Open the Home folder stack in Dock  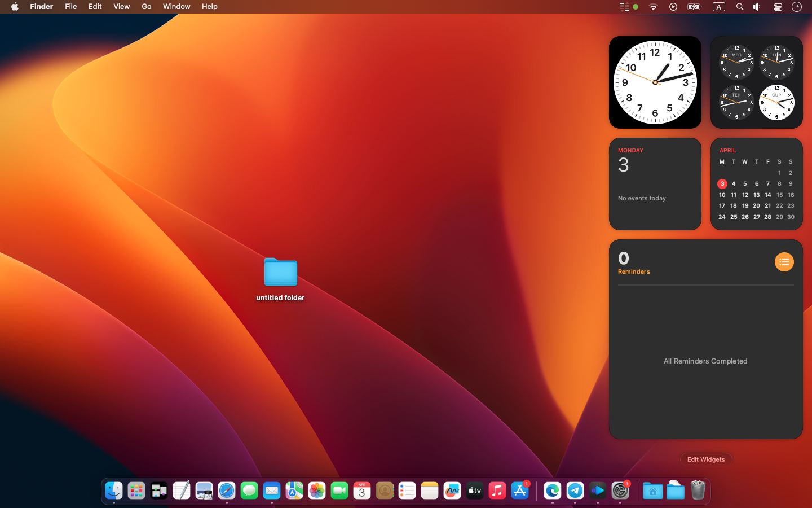[653, 491]
